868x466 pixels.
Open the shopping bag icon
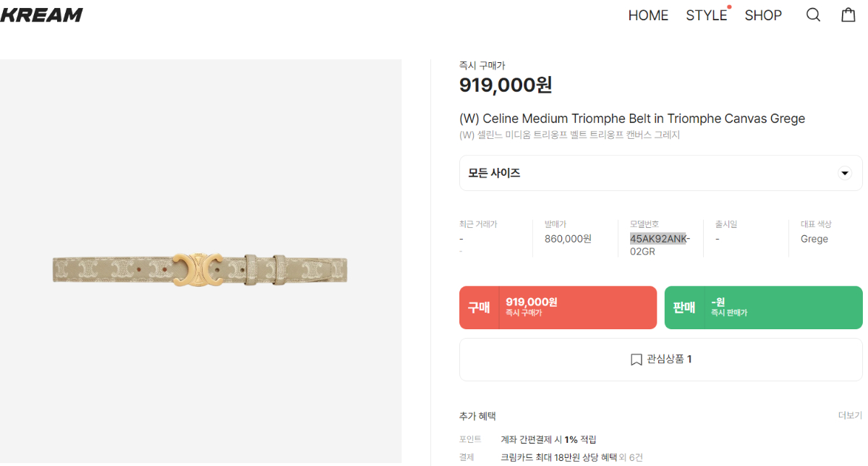(x=848, y=15)
